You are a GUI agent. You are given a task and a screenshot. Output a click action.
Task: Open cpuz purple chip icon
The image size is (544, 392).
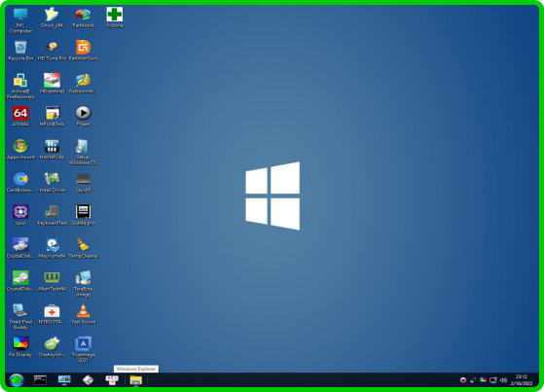[x=20, y=215]
